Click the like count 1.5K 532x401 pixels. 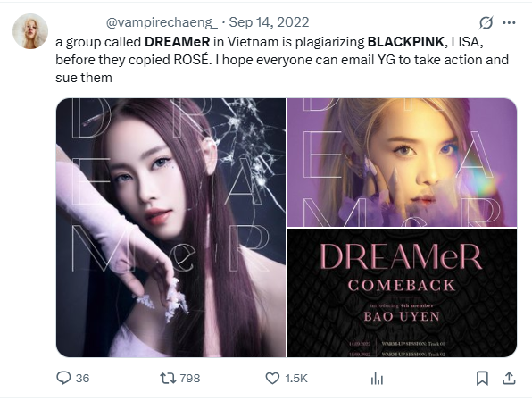(x=296, y=379)
